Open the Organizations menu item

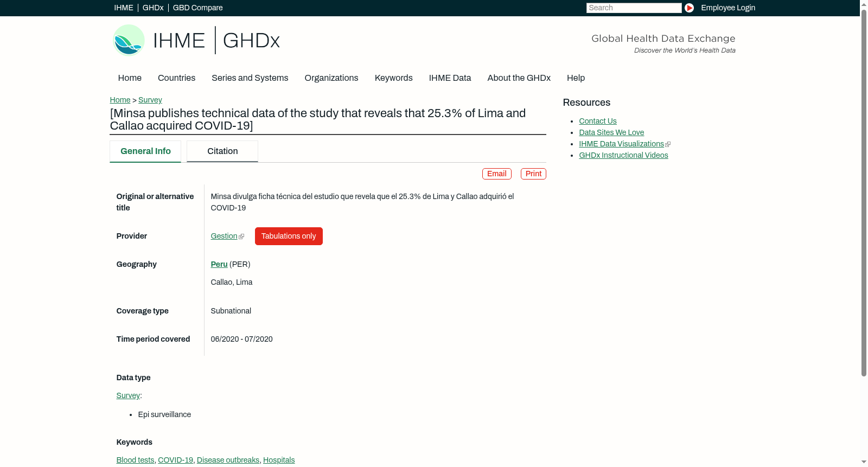(331, 78)
